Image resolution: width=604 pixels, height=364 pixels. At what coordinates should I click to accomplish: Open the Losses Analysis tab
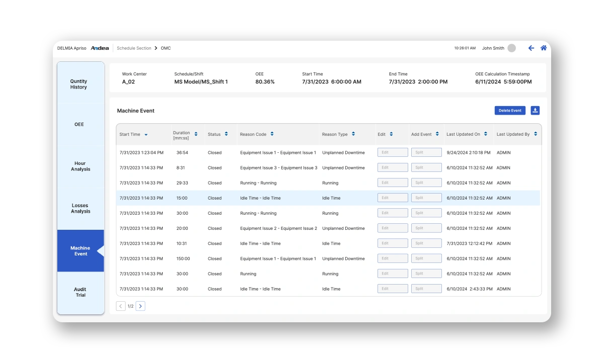click(80, 208)
